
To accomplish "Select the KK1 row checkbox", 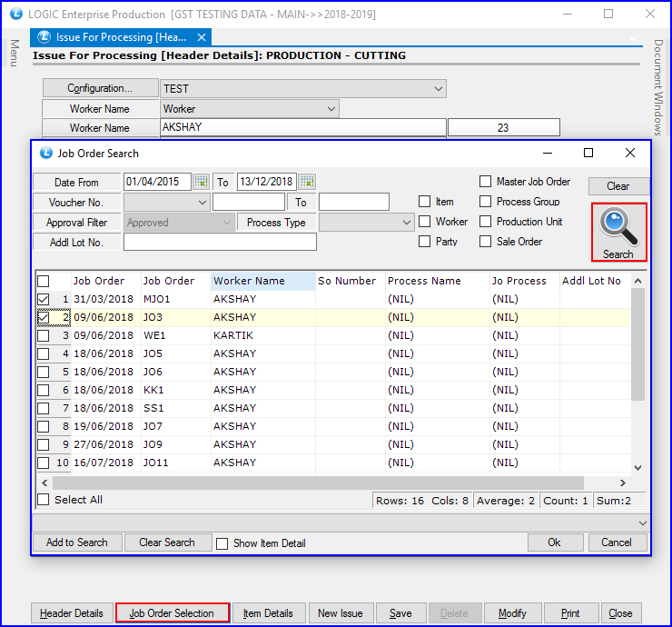I will 43,390.
